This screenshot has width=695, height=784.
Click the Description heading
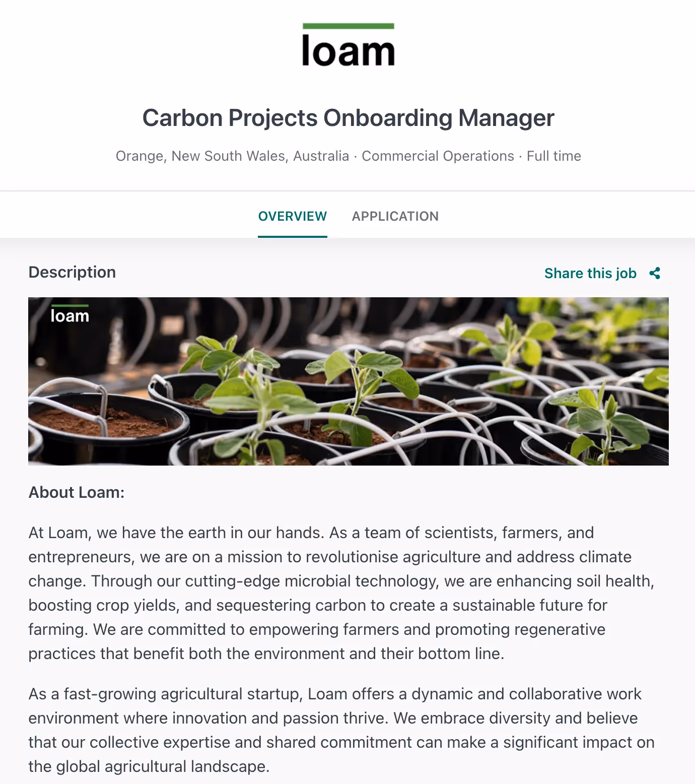click(x=72, y=272)
